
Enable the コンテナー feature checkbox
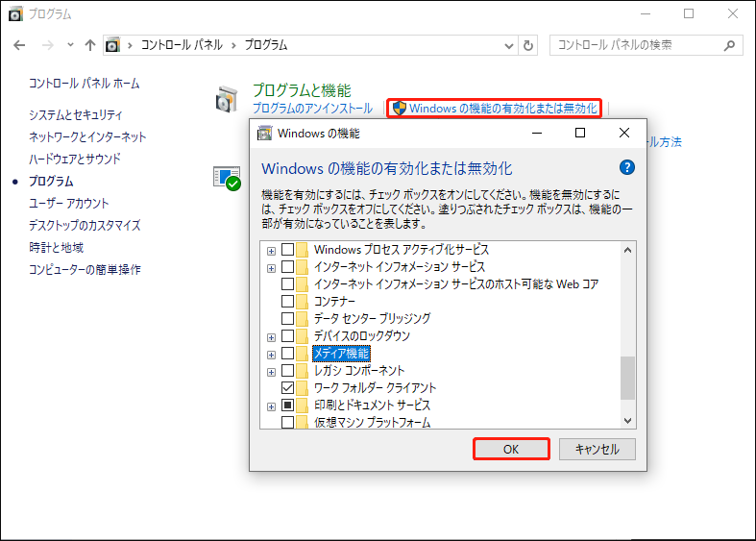pos(288,302)
